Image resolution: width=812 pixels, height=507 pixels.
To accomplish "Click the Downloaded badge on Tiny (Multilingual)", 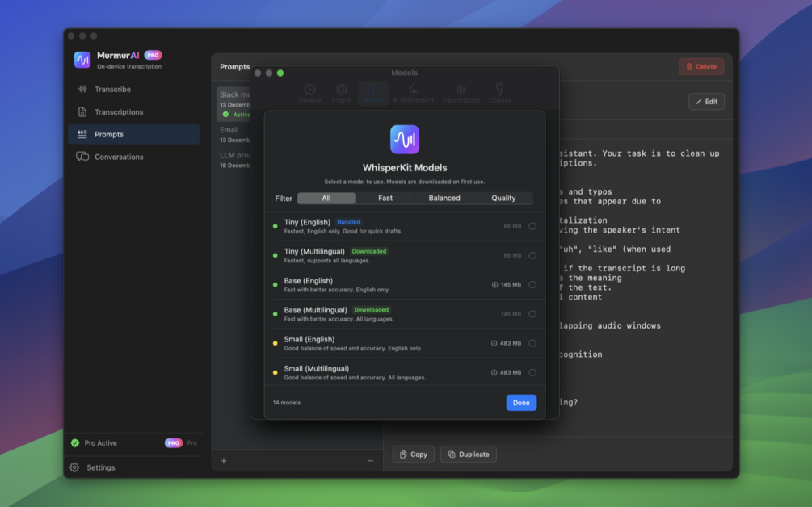I will [x=369, y=251].
